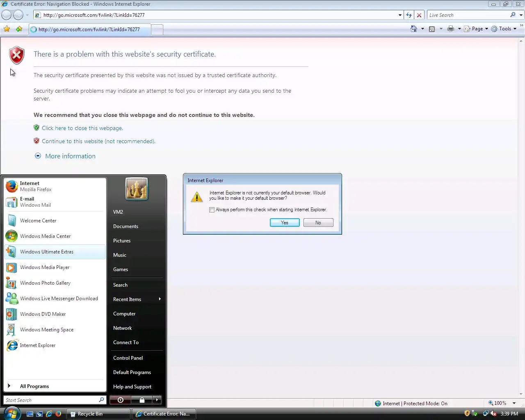525x420 pixels.
Task: Open the zoom level dropdown arrow
Action: pyautogui.click(x=514, y=403)
